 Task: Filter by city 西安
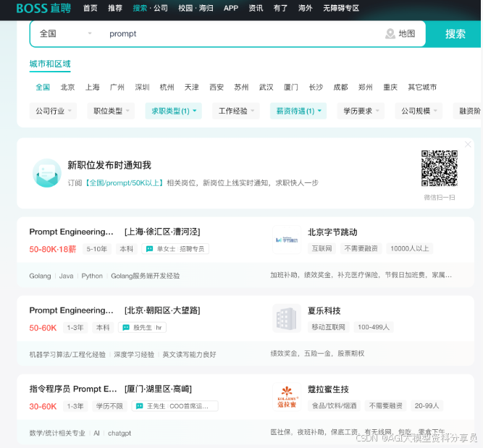[217, 87]
